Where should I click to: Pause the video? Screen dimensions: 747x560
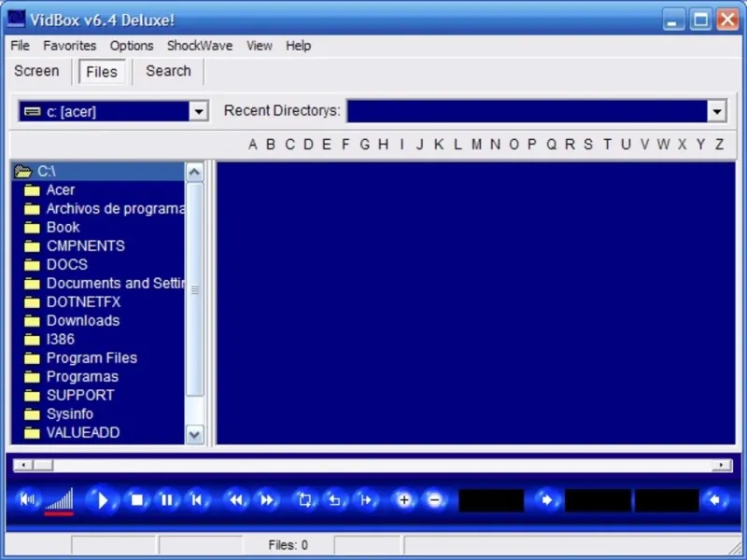click(167, 500)
